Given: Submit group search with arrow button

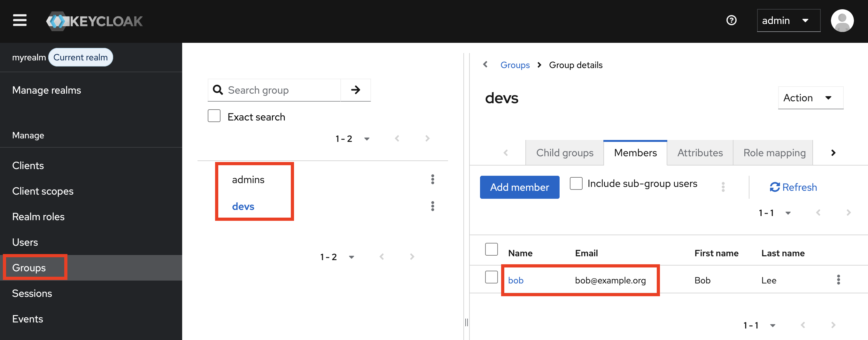Looking at the screenshot, I should (x=355, y=90).
